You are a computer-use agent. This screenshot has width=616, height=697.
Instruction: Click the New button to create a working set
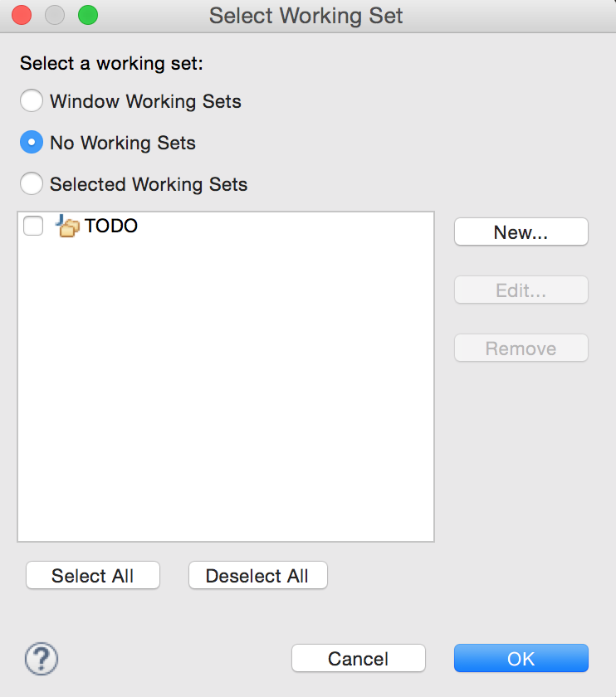[x=521, y=232]
